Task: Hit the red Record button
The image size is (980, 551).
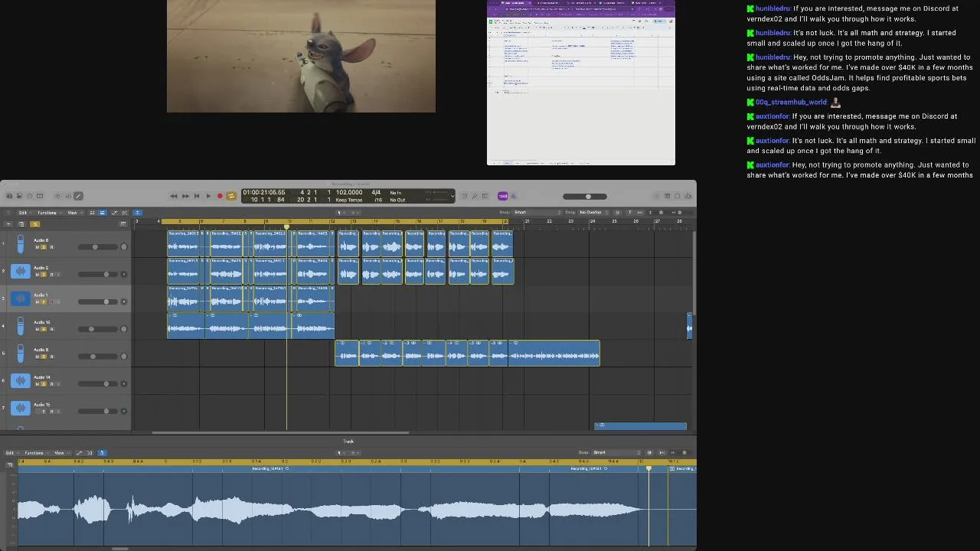Action: 220,196
